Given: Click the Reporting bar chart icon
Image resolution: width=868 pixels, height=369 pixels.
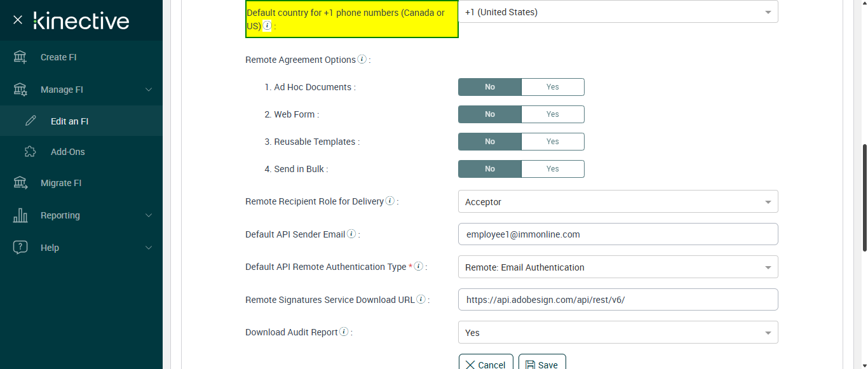Looking at the screenshot, I should pyautogui.click(x=20, y=215).
